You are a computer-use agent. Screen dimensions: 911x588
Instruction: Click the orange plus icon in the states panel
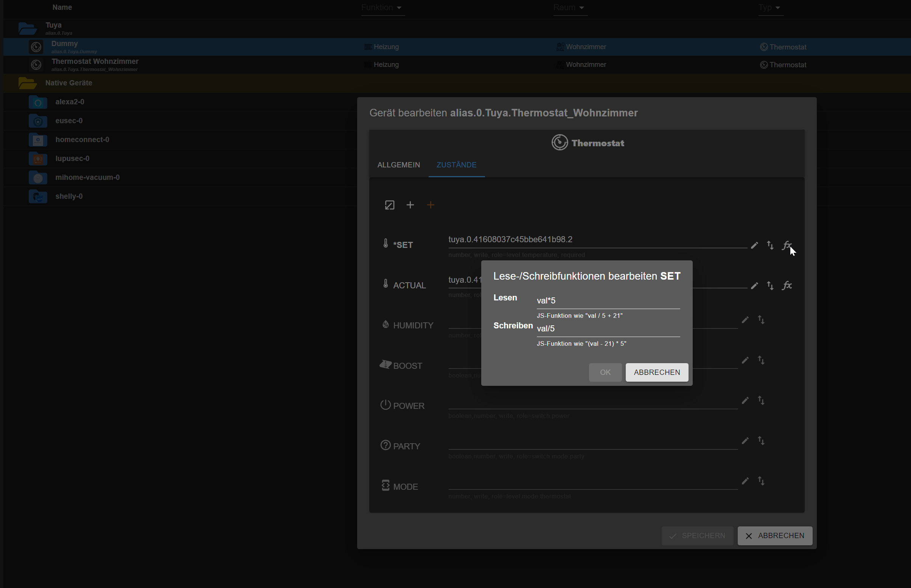tap(430, 205)
